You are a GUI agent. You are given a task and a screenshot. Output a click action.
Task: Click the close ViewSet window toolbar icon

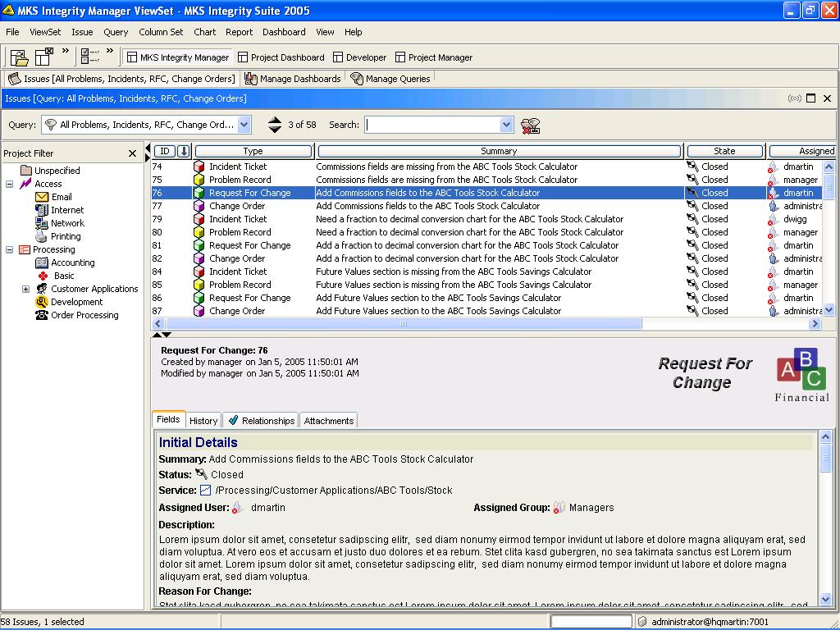tap(44, 57)
